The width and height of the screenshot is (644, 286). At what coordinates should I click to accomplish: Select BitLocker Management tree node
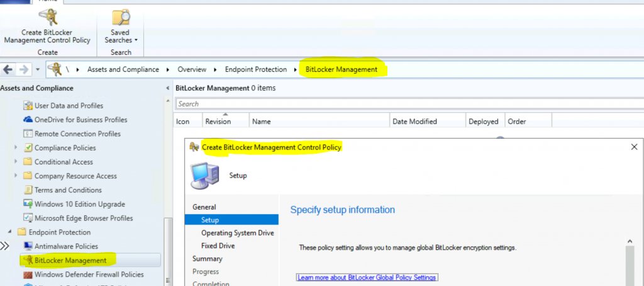click(x=70, y=260)
